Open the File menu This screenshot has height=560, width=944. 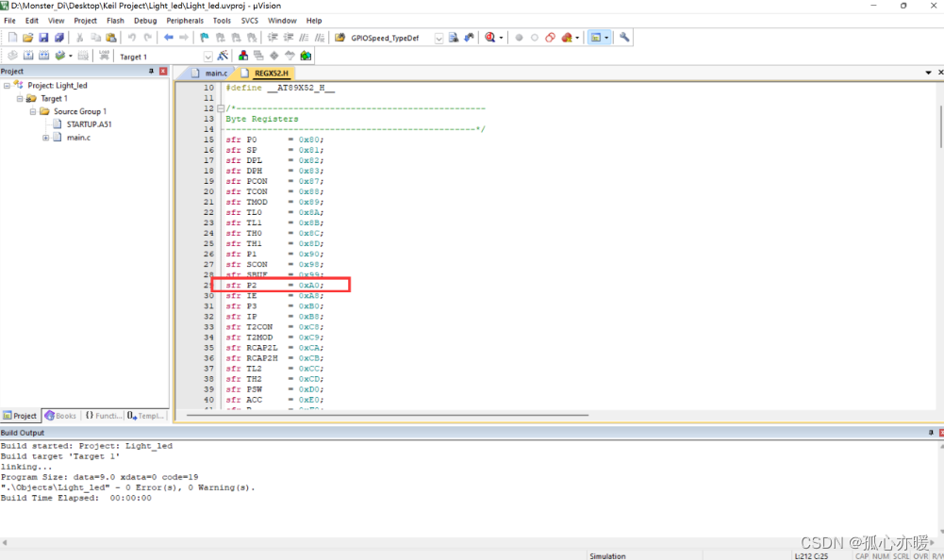coord(9,21)
